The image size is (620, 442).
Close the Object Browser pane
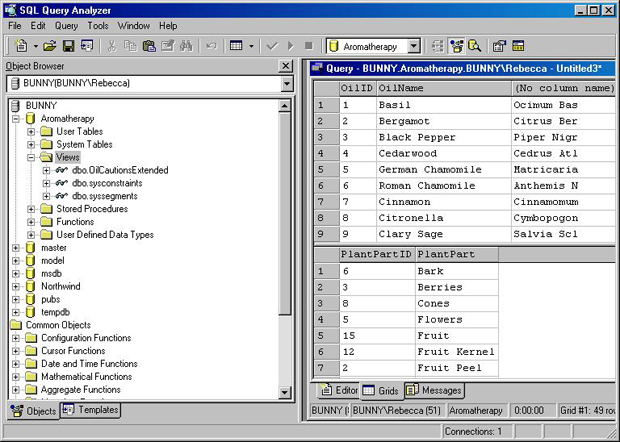point(285,66)
